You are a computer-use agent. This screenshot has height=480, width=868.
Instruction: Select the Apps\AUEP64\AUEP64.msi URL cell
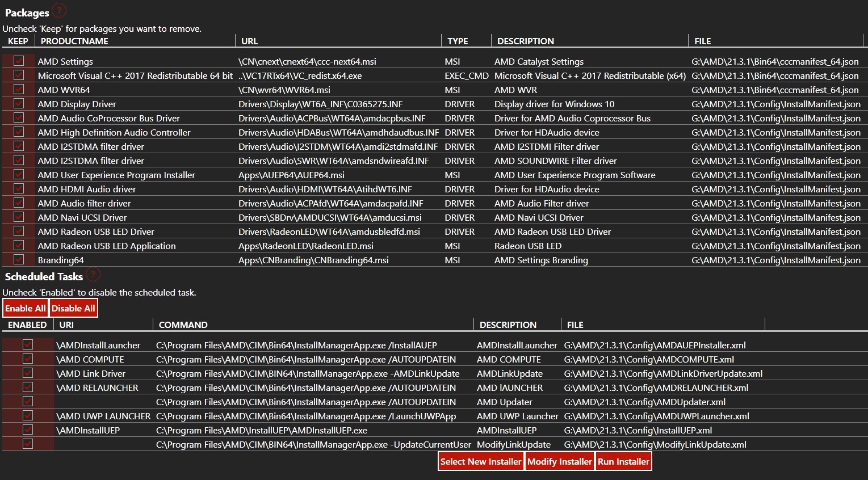coord(291,175)
